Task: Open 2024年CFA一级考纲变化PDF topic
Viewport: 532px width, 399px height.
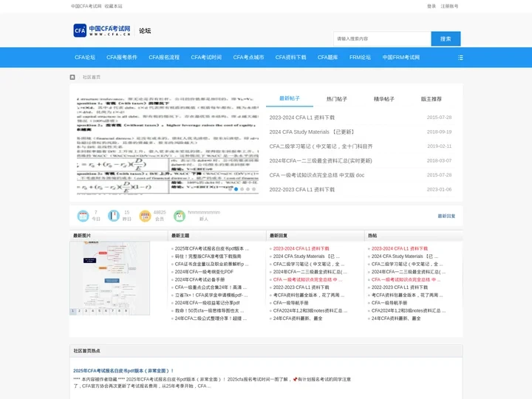Action: pos(204,272)
